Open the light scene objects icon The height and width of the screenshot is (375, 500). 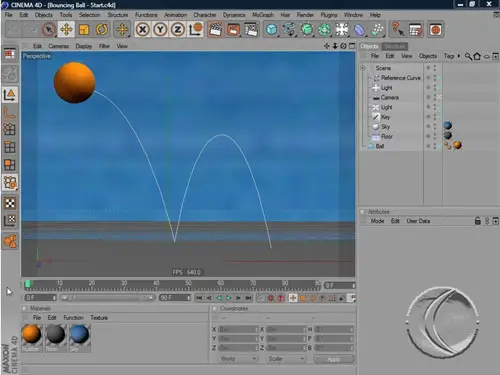coord(342,30)
